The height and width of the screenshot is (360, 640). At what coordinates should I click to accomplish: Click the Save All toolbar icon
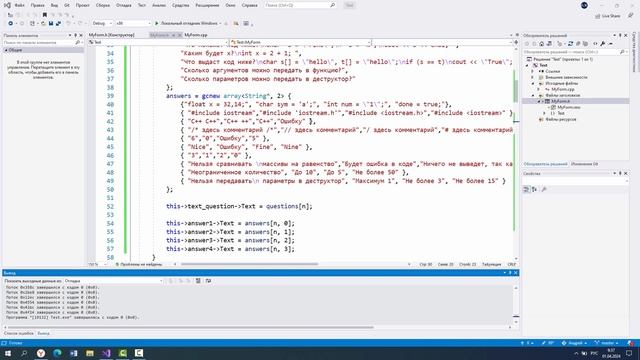tap(58, 23)
